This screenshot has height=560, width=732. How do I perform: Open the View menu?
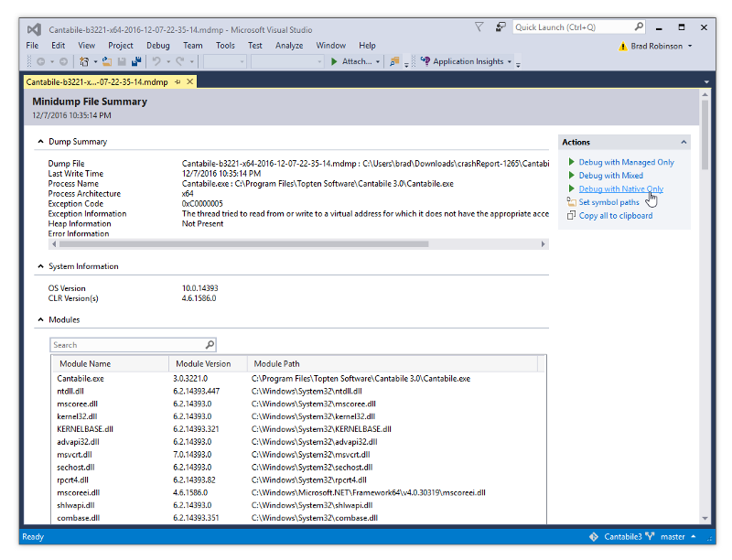[86, 45]
